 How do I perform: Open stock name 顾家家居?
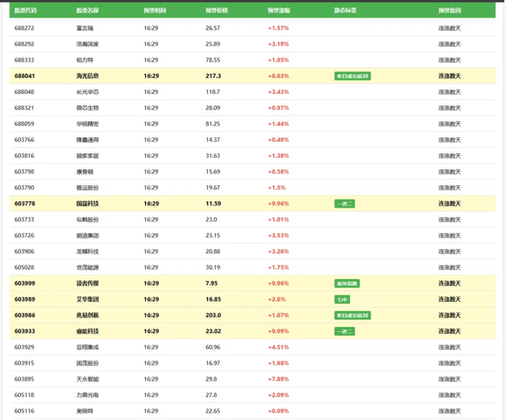coord(87,156)
